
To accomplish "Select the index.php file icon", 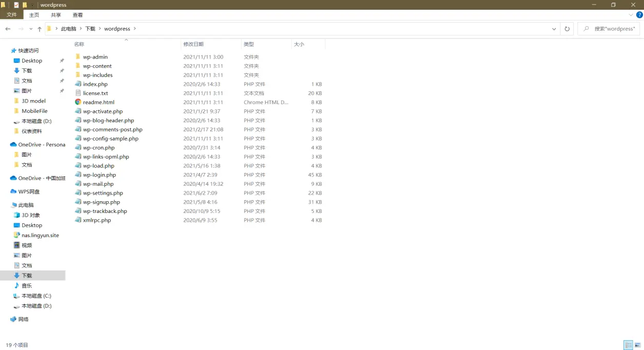I will click(x=78, y=84).
